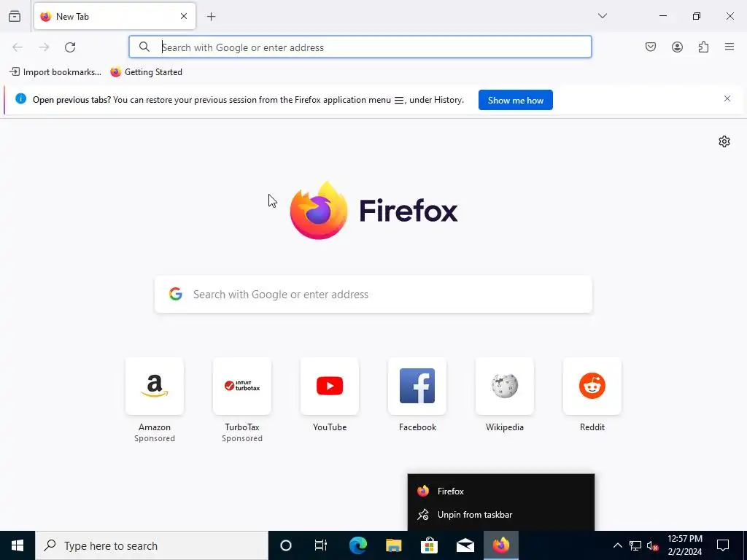Go back with the back arrow
The width and height of the screenshot is (747, 560).
pyautogui.click(x=18, y=47)
